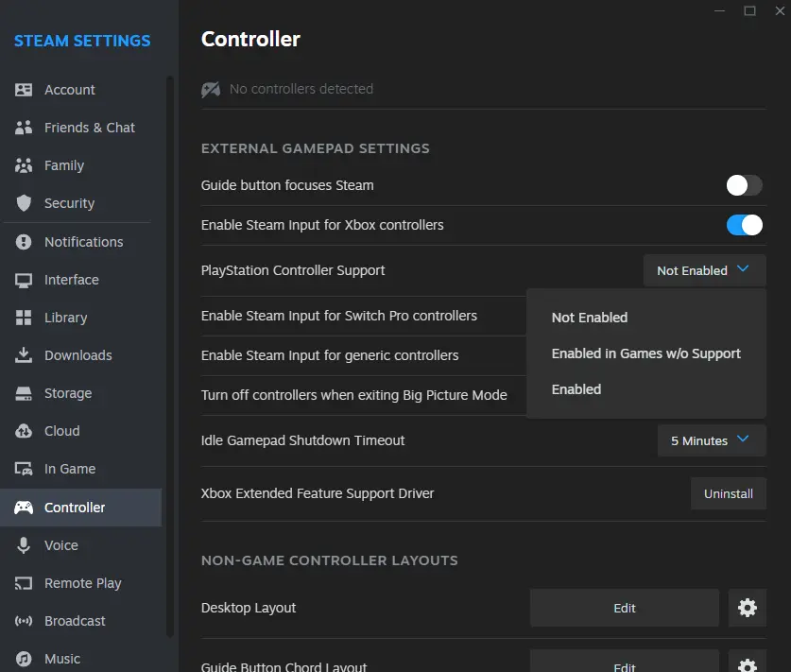Click the Security shield icon

pyautogui.click(x=24, y=203)
